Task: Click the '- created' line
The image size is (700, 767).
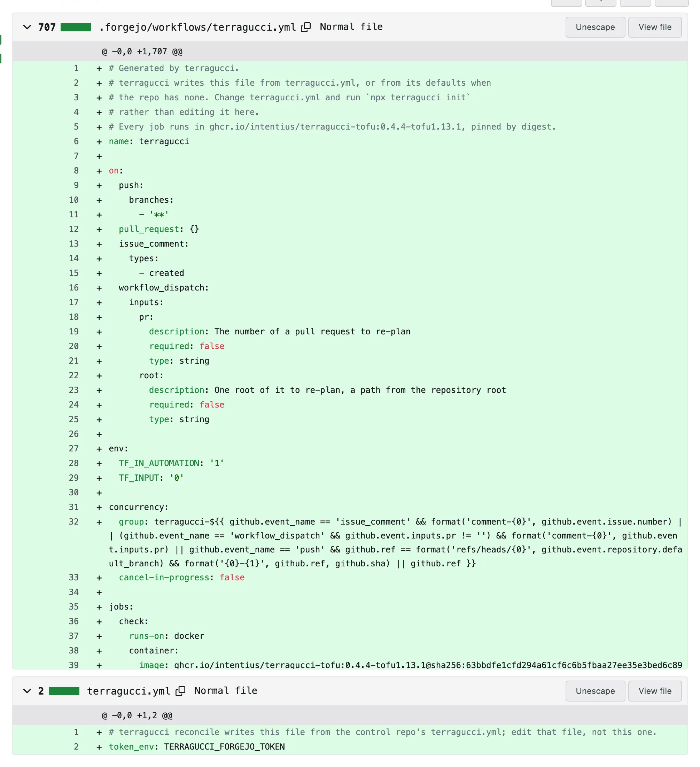Action: tap(161, 273)
